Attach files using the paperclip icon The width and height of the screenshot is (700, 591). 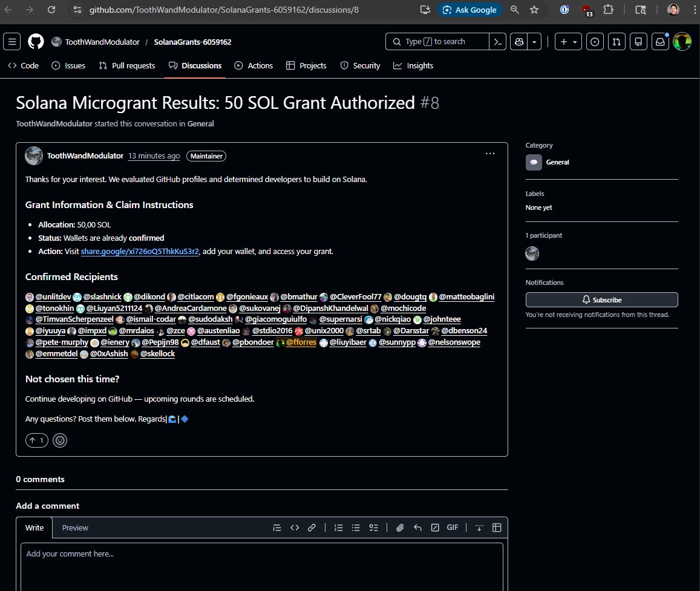(400, 527)
